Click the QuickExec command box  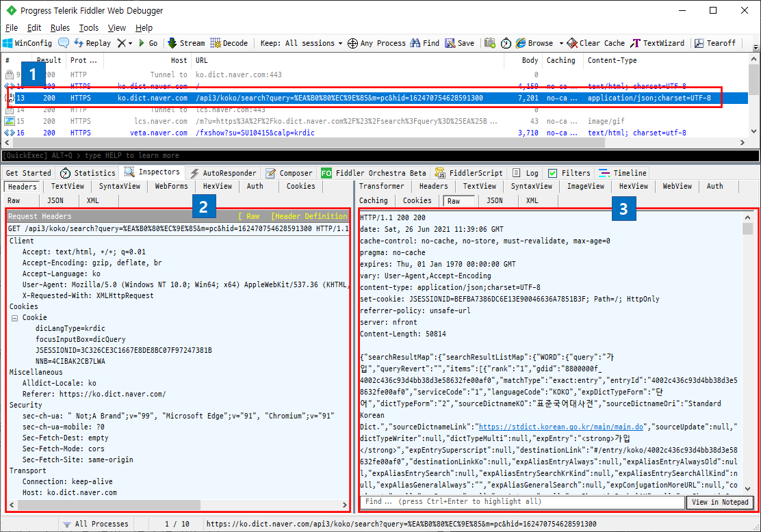(x=380, y=155)
